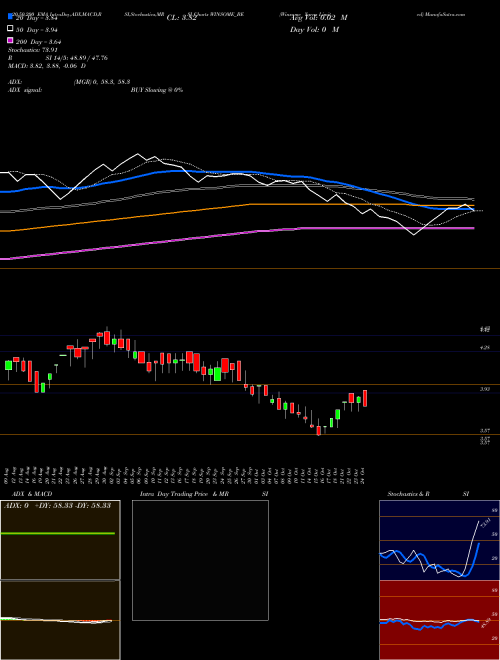Viewport: 500px width, 660px height.
Task: Click the 3.93 price axis label
Action: click(485, 389)
